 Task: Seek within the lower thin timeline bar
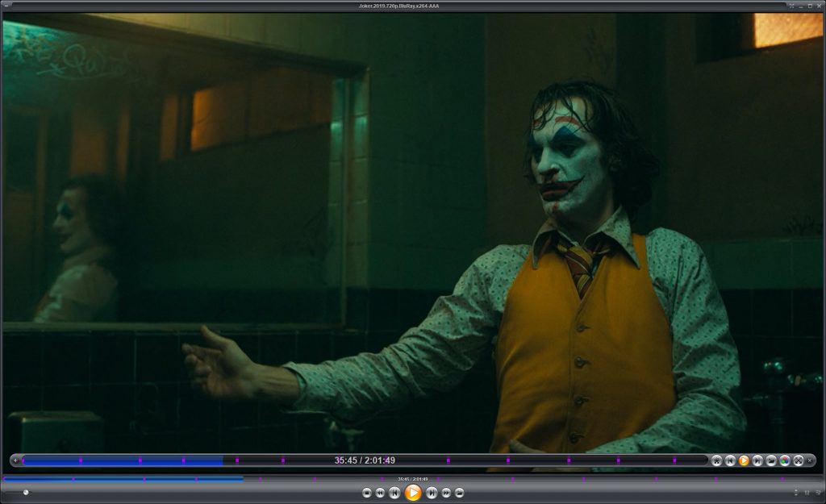[x=413, y=479]
